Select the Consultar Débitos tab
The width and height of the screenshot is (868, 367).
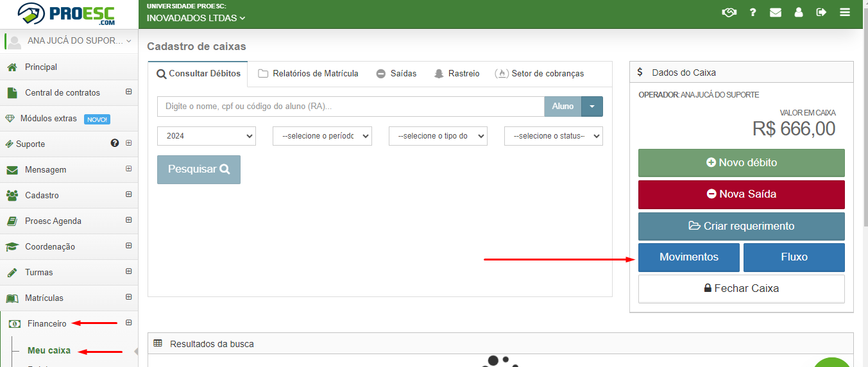198,74
